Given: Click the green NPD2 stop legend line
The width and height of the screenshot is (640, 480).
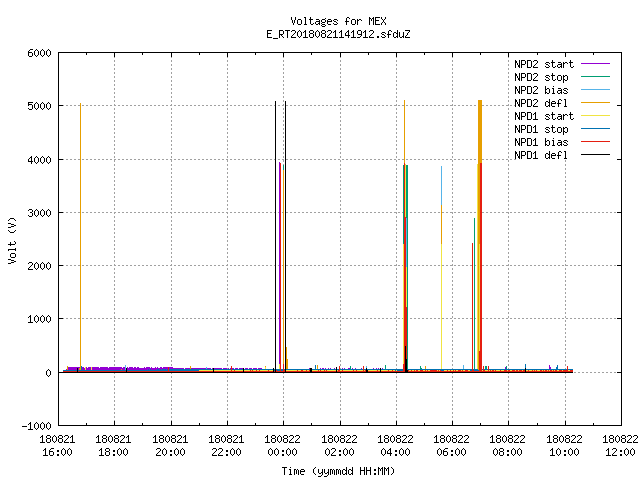Looking at the screenshot, I should coord(595,76).
